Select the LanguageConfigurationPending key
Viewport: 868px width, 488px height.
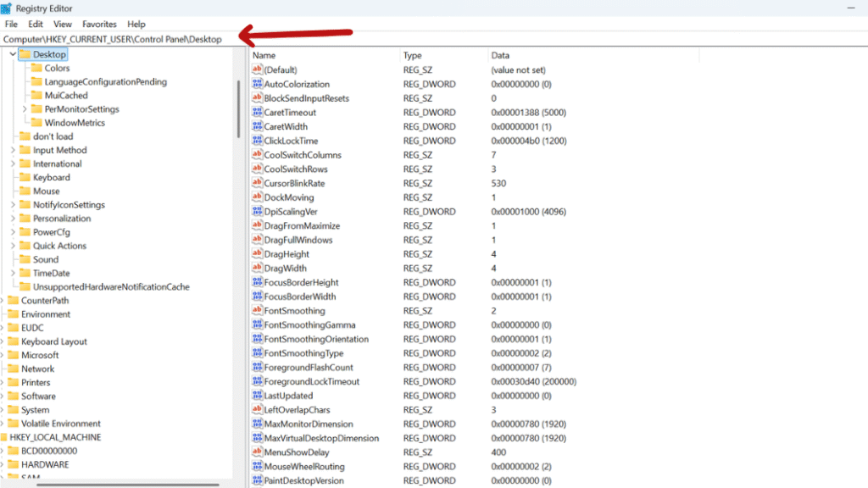pos(105,82)
